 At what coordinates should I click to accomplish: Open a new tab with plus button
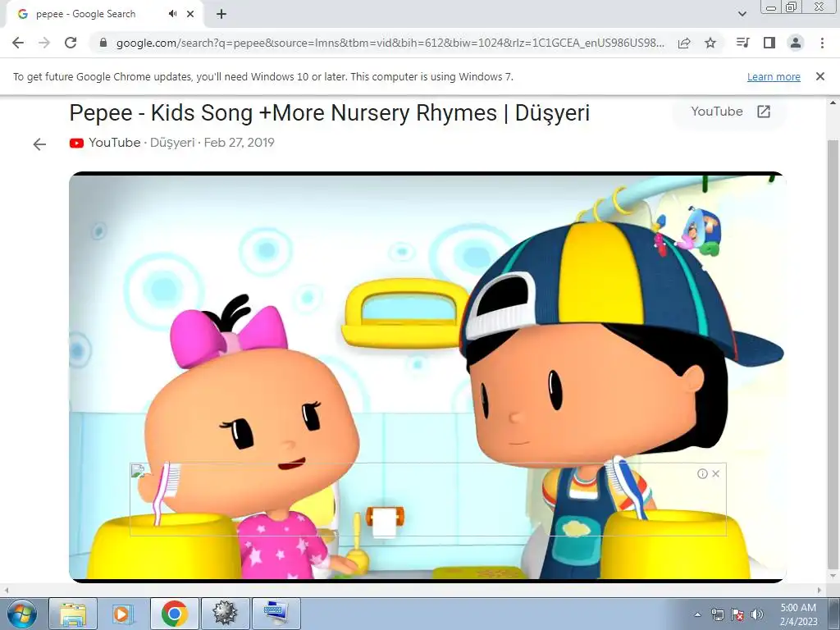(x=221, y=14)
